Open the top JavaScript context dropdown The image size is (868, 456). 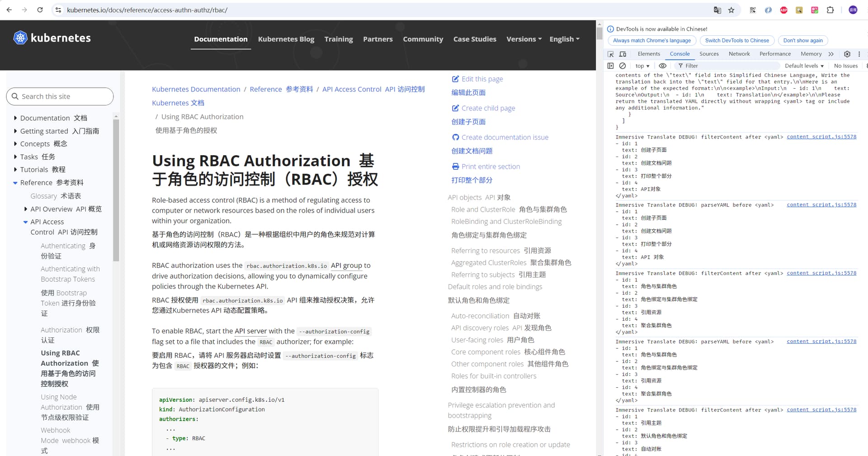click(642, 66)
